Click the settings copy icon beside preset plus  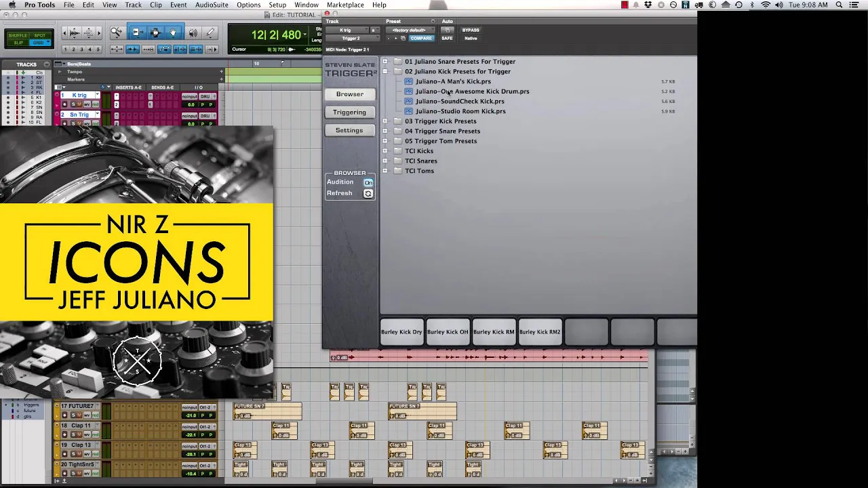point(403,39)
